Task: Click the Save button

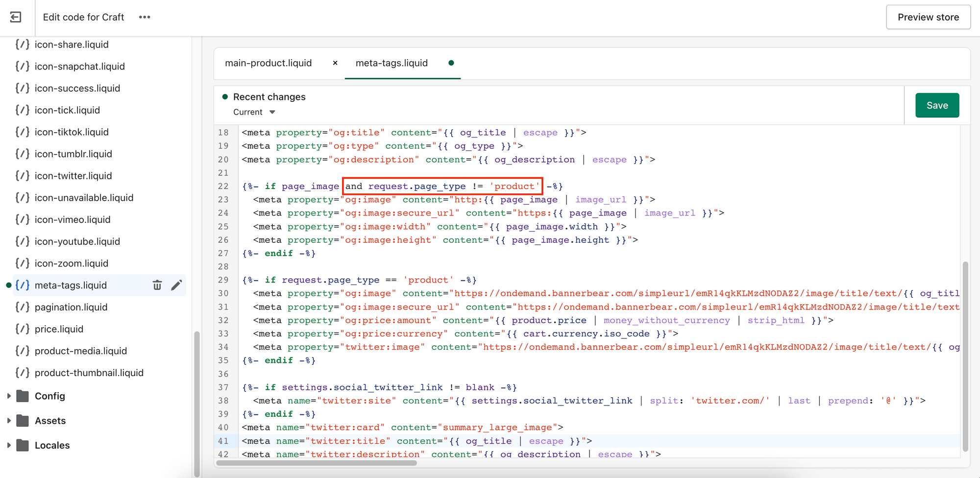Action: [937, 105]
